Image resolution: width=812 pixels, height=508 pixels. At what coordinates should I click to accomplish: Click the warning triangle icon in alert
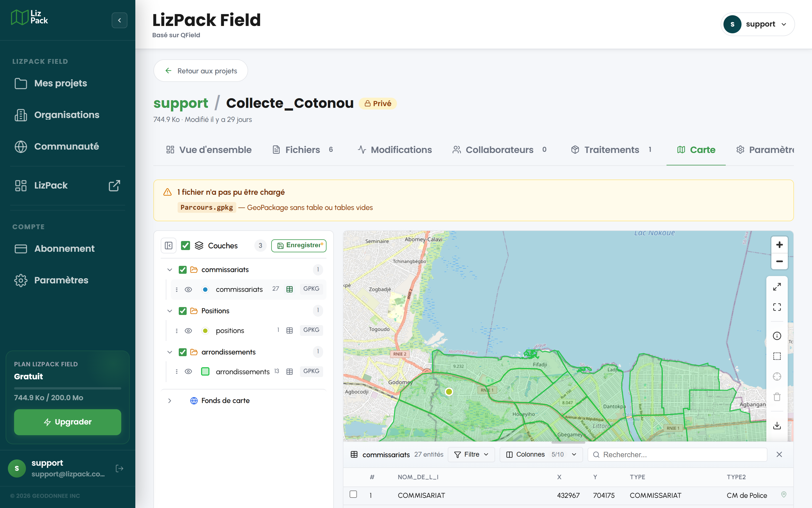point(167,192)
